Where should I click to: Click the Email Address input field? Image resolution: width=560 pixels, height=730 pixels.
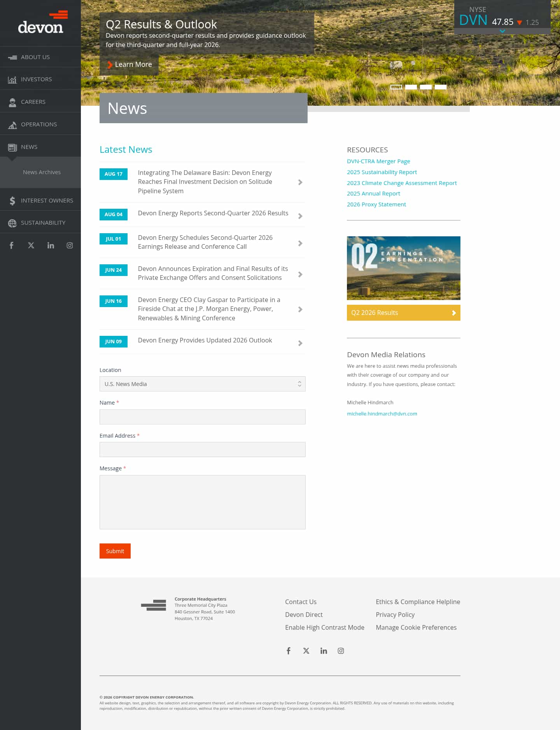(203, 450)
